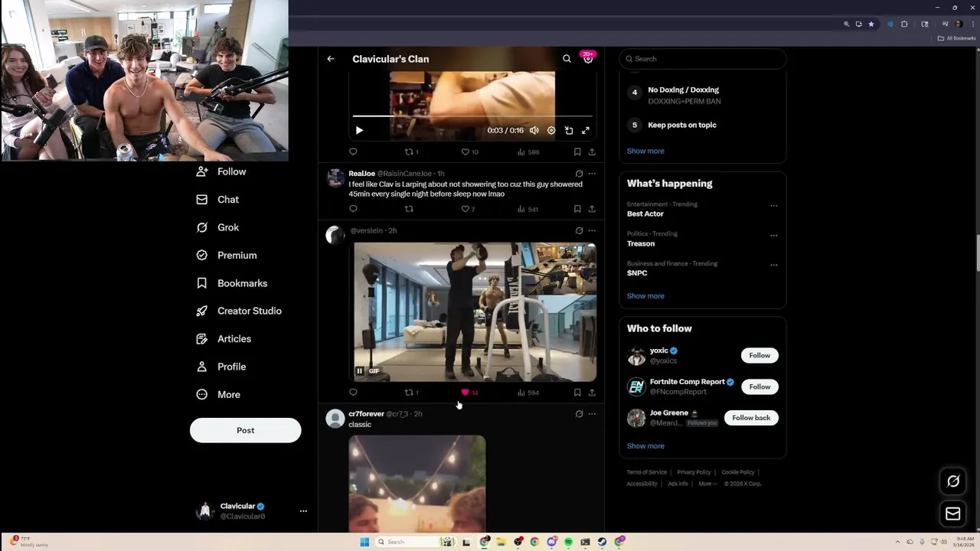Open Grok from the sidebar
The height and width of the screenshot is (551, 980).
point(218,227)
